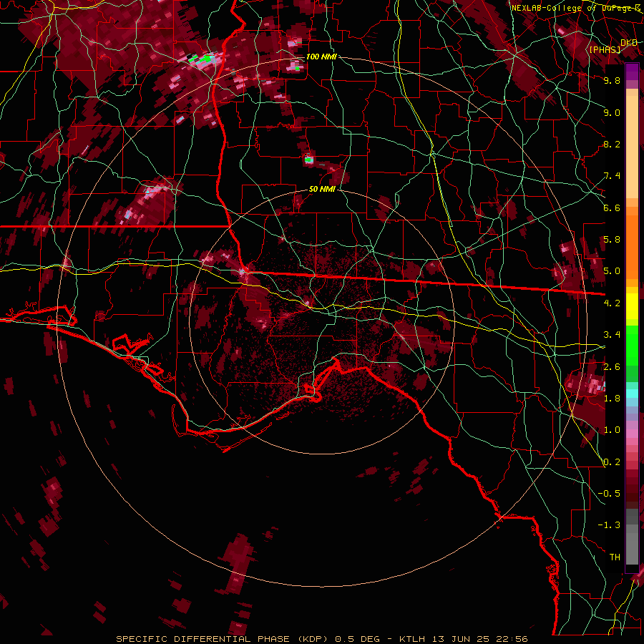644x644 pixels.
Task: Click the 9.8 legend value
Action: coord(612,80)
